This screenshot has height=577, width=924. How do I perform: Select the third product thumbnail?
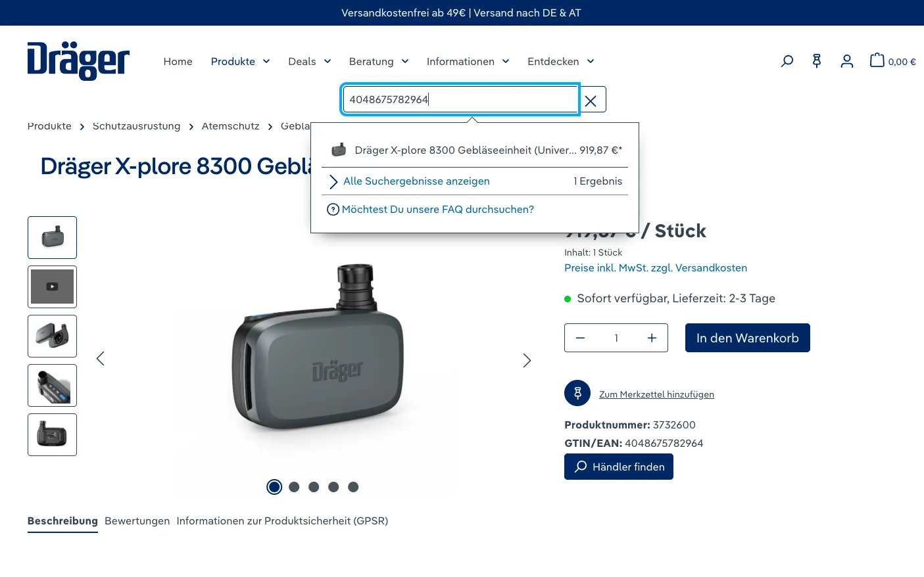(52, 336)
